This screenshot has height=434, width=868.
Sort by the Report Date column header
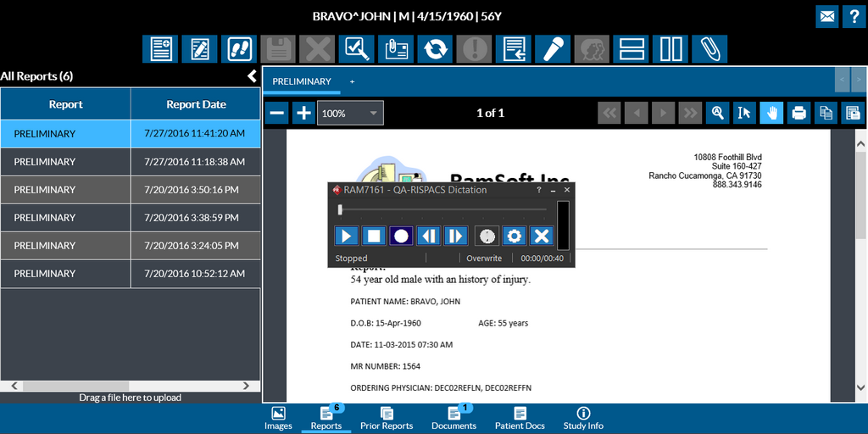tap(196, 104)
